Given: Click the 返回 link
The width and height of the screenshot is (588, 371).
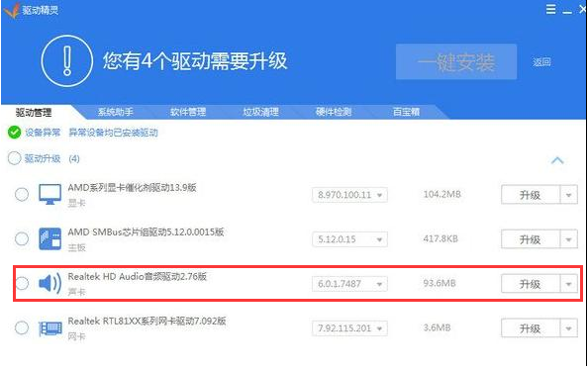Looking at the screenshot, I should coord(541,61).
